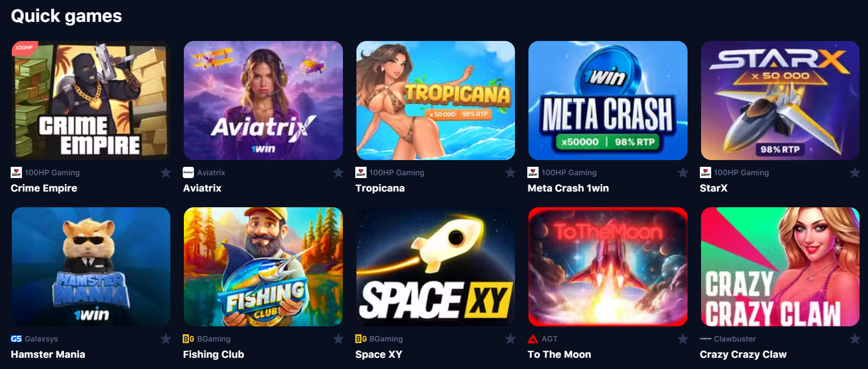Click the AGT provider logo icon
The width and height of the screenshot is (868, 369).
[533, 339]
